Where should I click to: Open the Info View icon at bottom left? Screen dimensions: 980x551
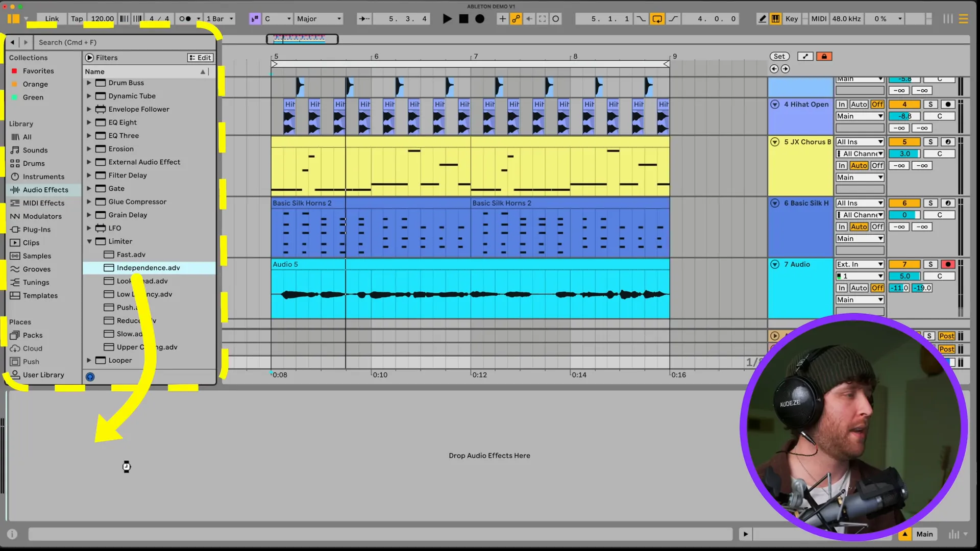click(x=12, y=534)
